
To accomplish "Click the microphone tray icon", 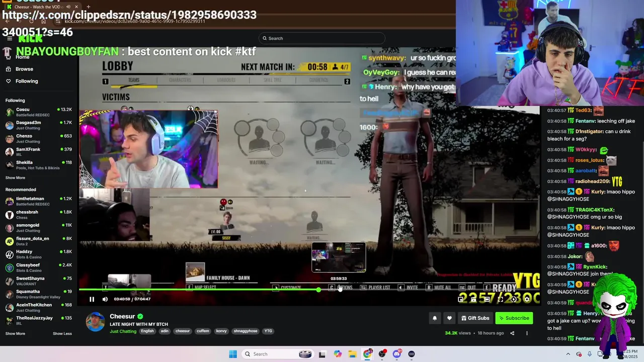I will click(590, 354).
